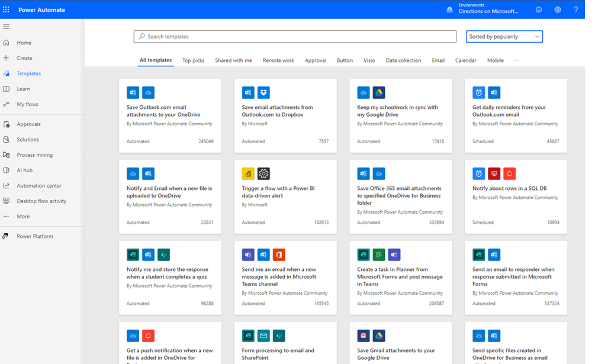This screenshot has width=592, height=364.
Task: Click the Process mining icon
Action: pos(6,155)
